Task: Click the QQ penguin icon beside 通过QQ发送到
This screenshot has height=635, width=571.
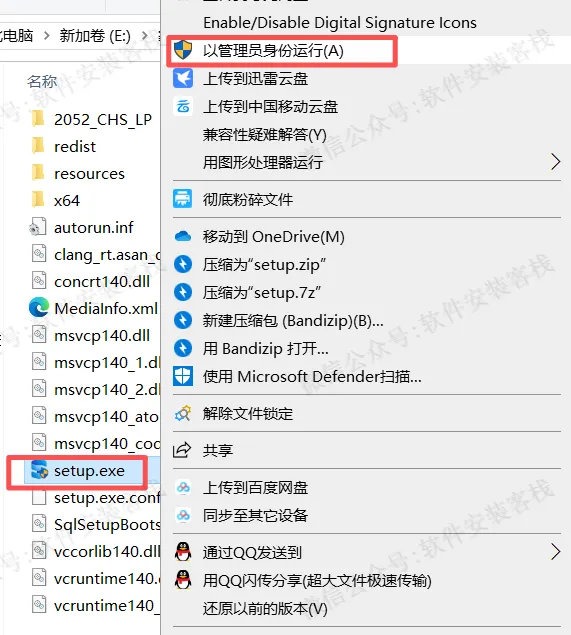Action: click(183, 552)
